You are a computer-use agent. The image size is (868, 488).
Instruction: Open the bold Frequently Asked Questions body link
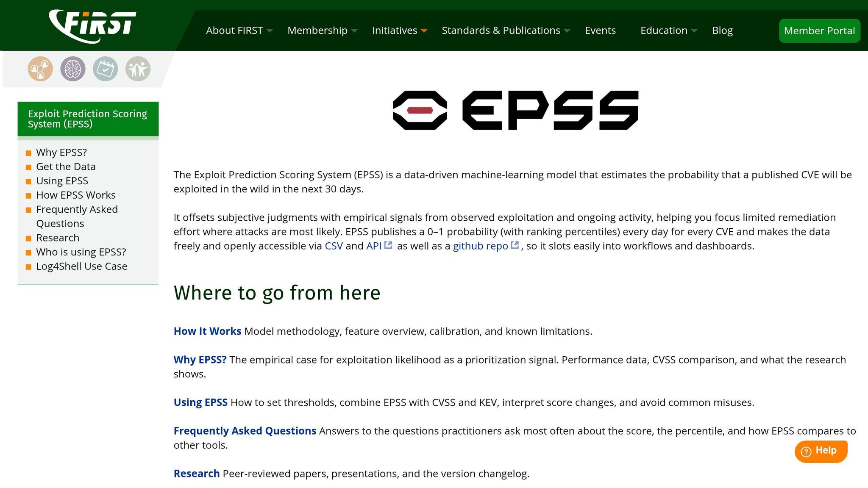click(245, 431)
